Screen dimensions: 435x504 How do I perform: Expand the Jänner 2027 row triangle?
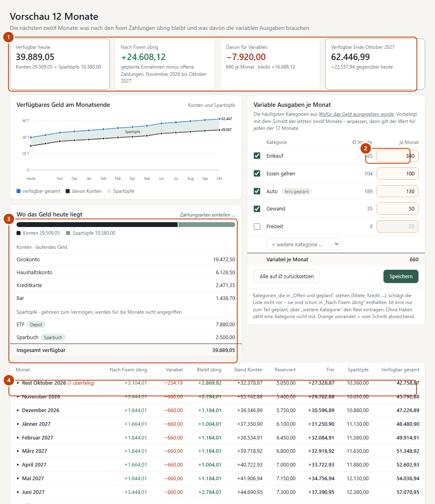click(x=18, y=424)
